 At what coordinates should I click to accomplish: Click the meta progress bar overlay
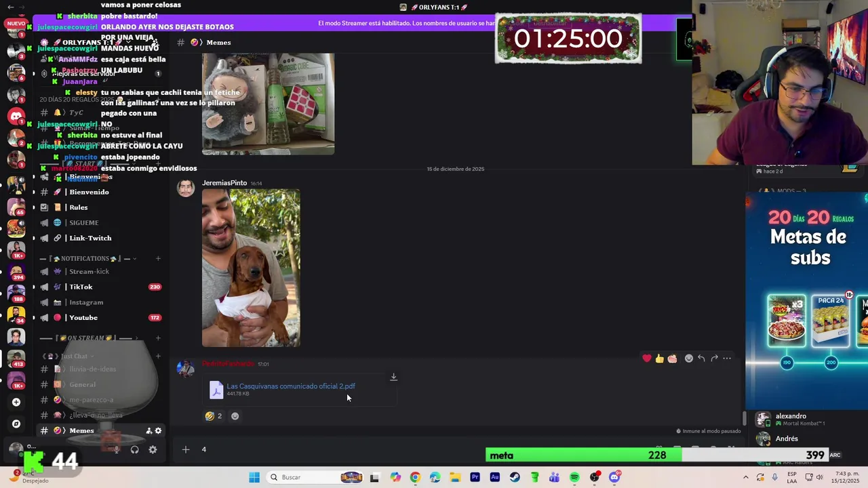click(656, 455)
